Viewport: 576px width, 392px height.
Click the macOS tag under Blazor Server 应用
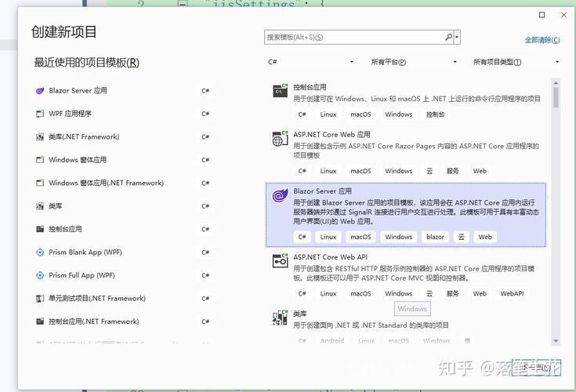coord(360,237)
